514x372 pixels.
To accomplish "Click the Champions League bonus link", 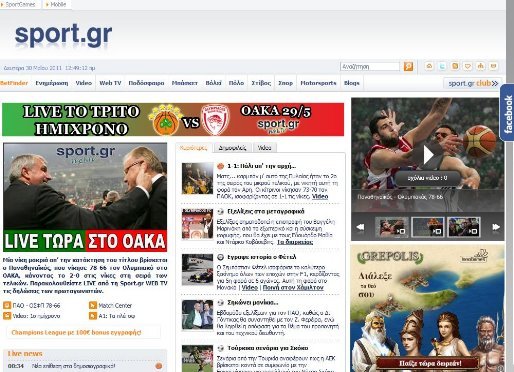I will pyautogui.click(x=76, y=332).
